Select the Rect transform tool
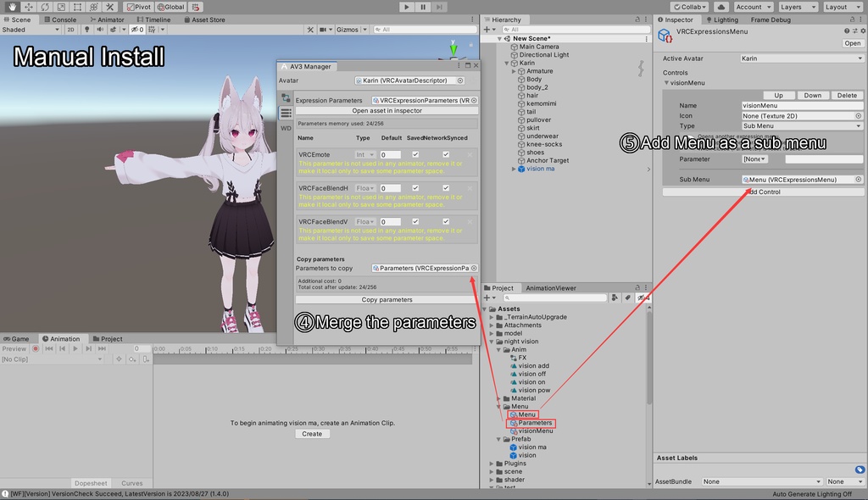This screenshot has height=500, width=868. 77,7
